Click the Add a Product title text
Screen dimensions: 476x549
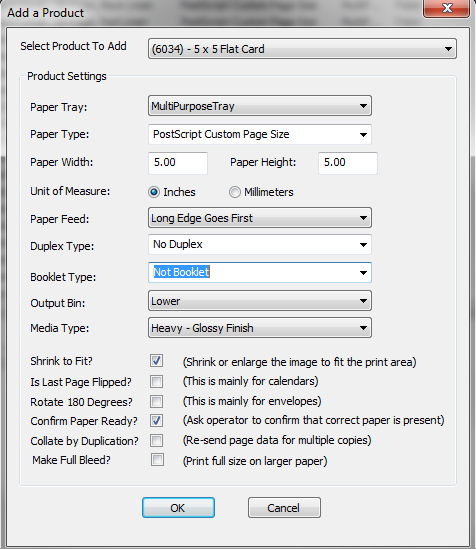[x=46, y=13]
